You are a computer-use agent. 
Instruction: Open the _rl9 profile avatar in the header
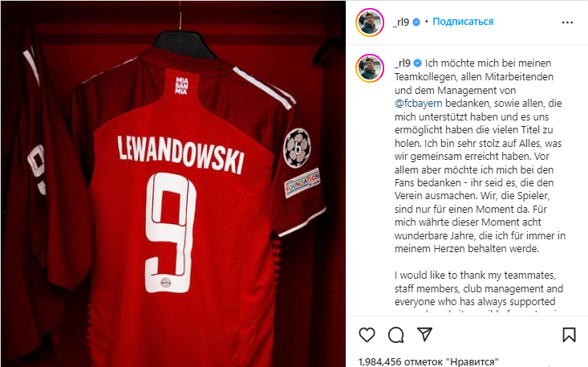[369, 22]
